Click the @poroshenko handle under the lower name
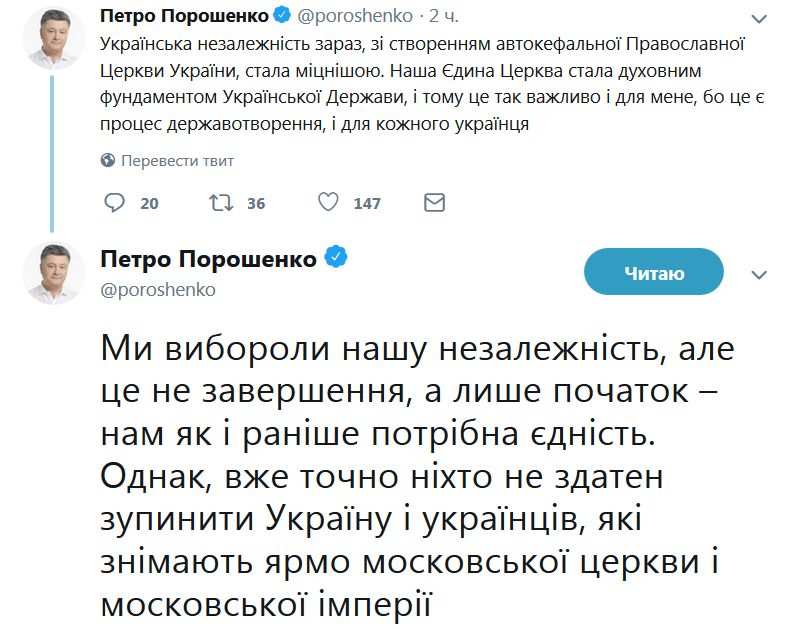The width and height of the screenshot is (805, 630). (158, 290)
